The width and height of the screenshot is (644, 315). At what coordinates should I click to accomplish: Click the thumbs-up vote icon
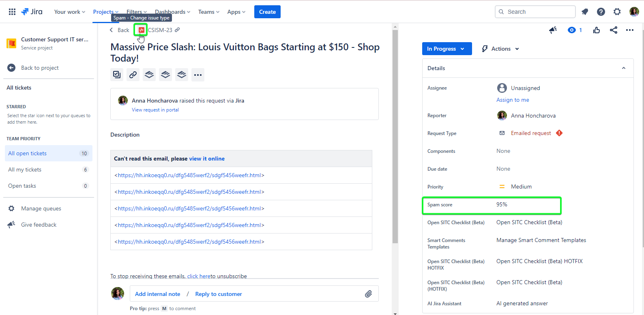click(596, 30)
